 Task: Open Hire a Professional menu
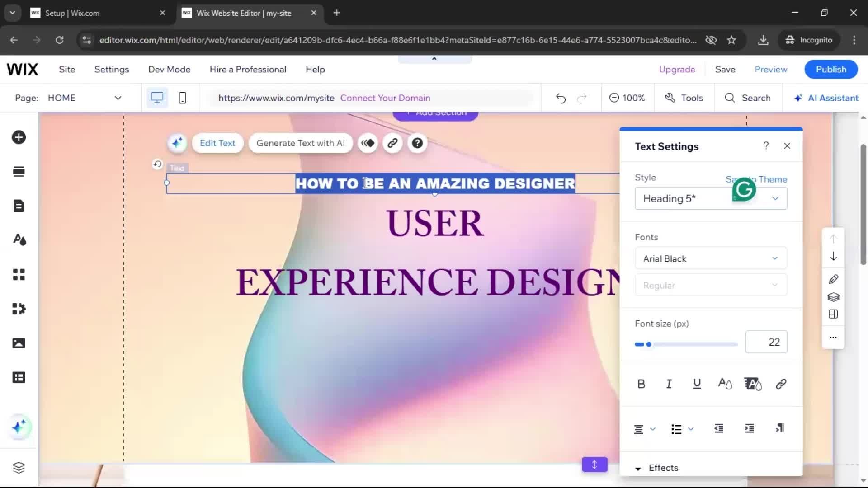click(248, 70)
